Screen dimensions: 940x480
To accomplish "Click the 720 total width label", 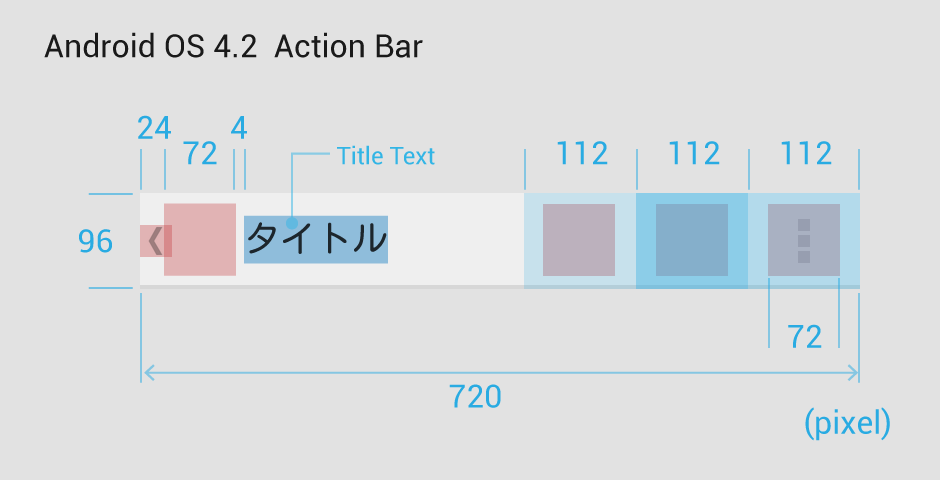I will click(475, 397).
